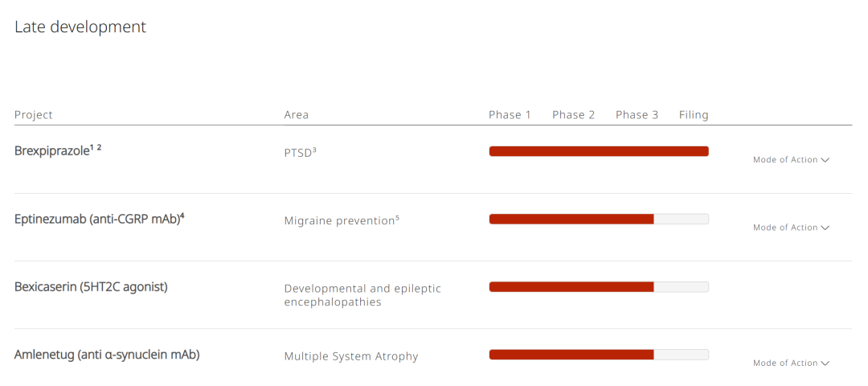Expand Mode of Action for Amlenetug
The width and height of the screenshot is (868, 386).
coord(790,363)
